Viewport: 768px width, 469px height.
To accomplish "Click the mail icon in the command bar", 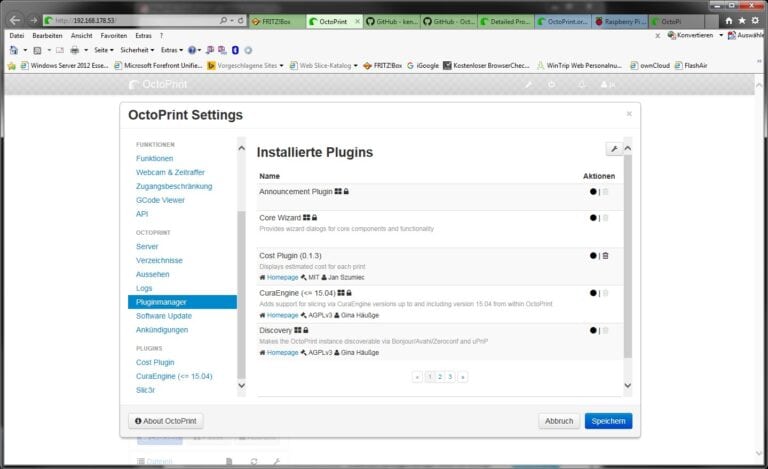I will click(60, 50).
